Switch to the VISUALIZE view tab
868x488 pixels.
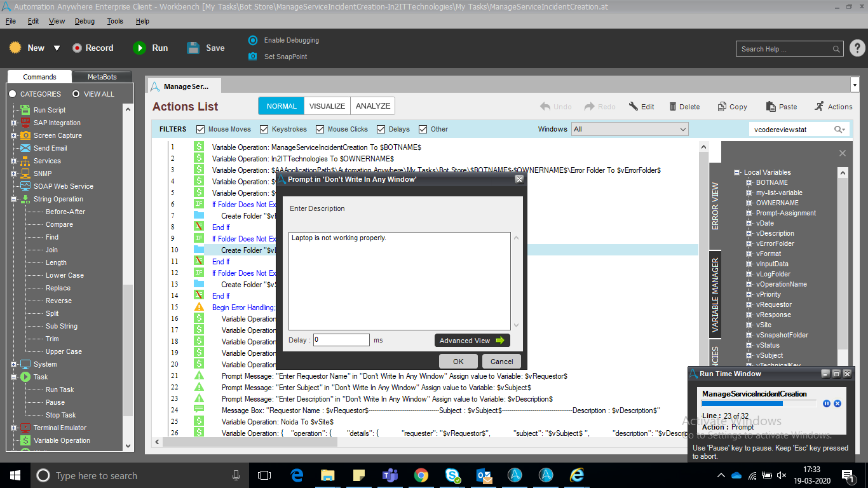tap(327, 106)
